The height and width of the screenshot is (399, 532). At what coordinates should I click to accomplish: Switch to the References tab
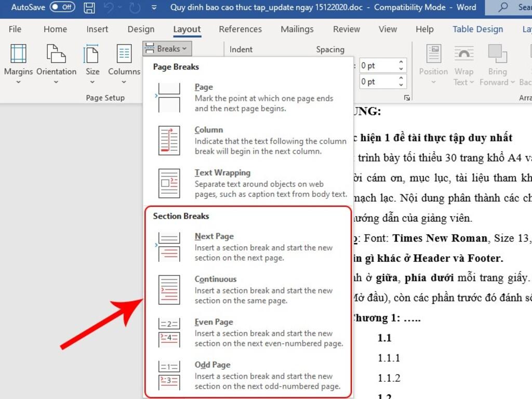(x=240, y=29)
